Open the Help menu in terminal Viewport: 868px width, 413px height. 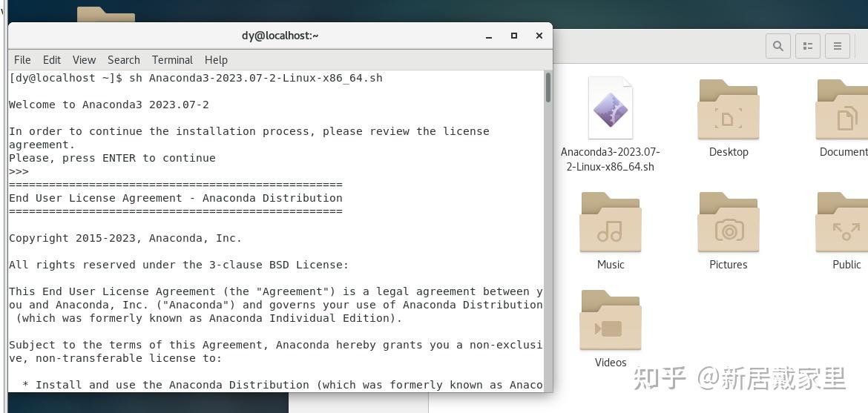[216, 60]
